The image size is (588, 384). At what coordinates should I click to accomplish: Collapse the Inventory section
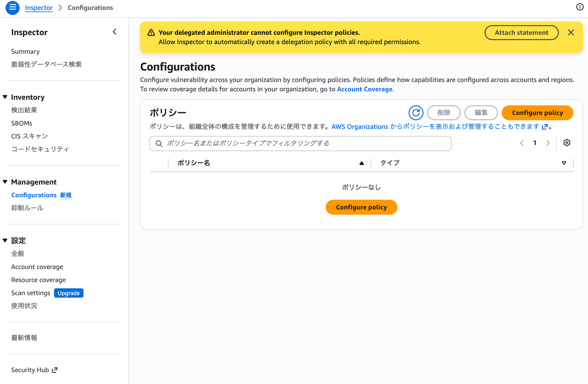tap(5, 97)
